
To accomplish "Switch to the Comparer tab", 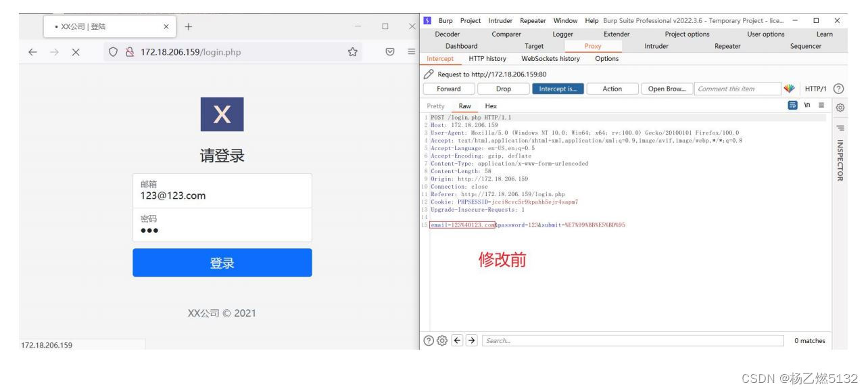I will (x=506, y=34).
